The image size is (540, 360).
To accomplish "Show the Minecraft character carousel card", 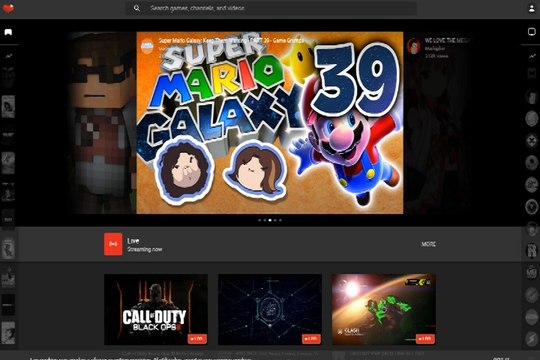I will (102, 123).
